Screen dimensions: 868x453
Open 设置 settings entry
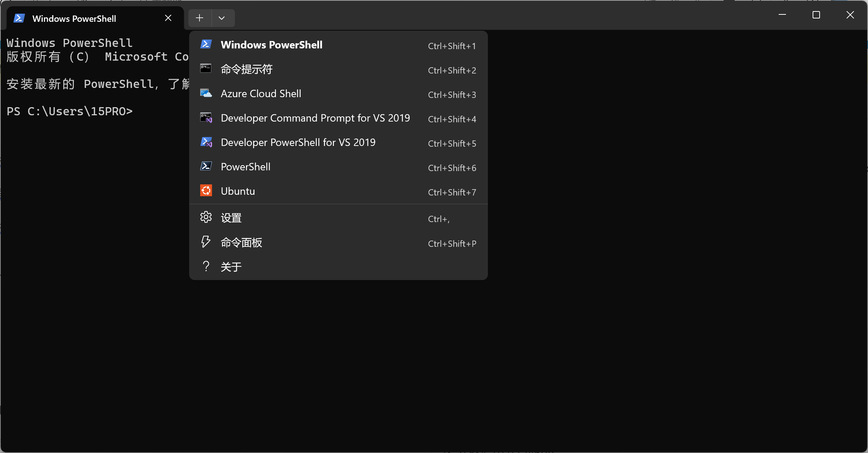coord(338,218)
